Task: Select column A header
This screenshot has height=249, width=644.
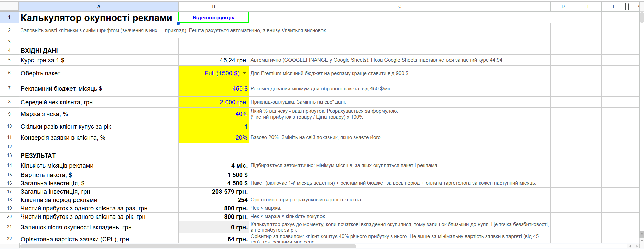Action: [x=99, y=6]
